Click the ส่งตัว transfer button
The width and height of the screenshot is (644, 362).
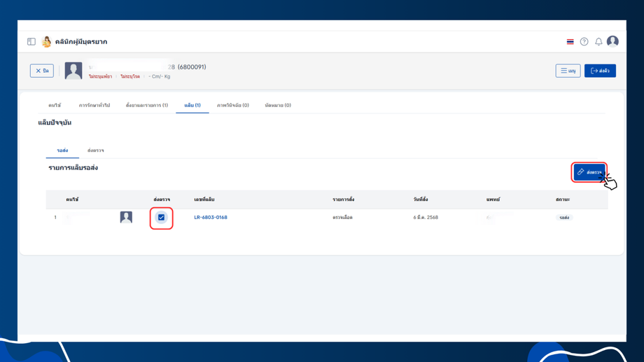(x=600, y=71)
